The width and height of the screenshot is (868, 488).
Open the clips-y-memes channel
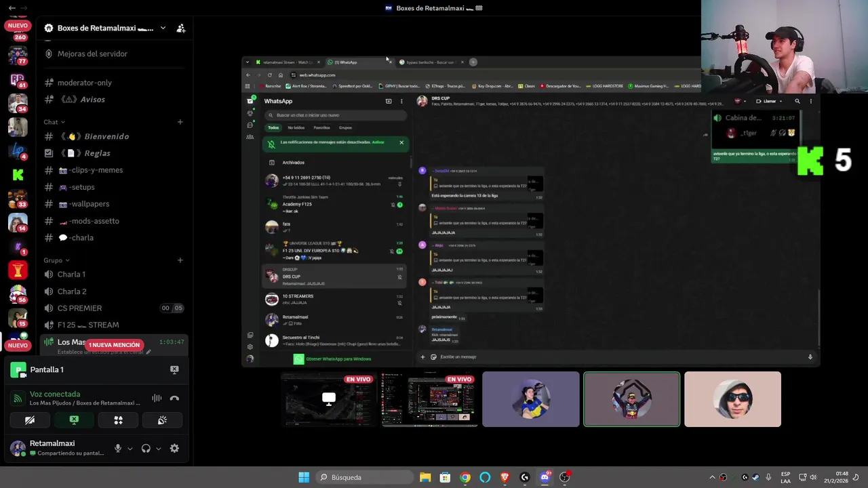(x=113, y=170)
